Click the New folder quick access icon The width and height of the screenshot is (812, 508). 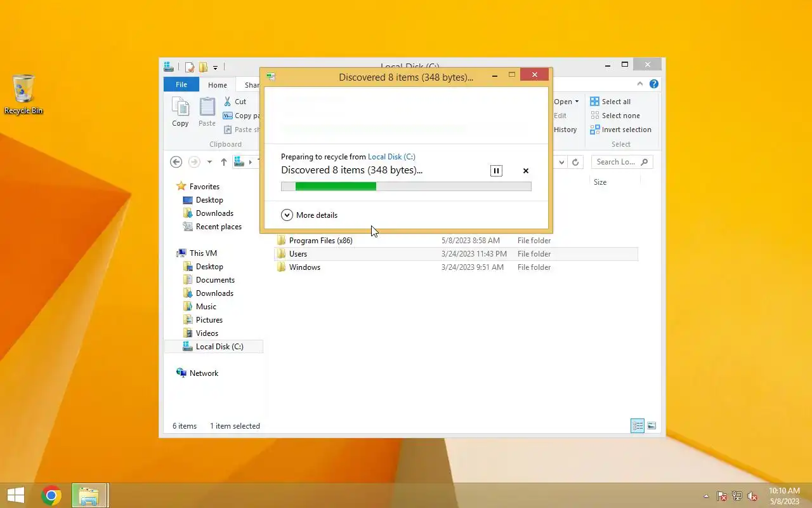point(203,67)
